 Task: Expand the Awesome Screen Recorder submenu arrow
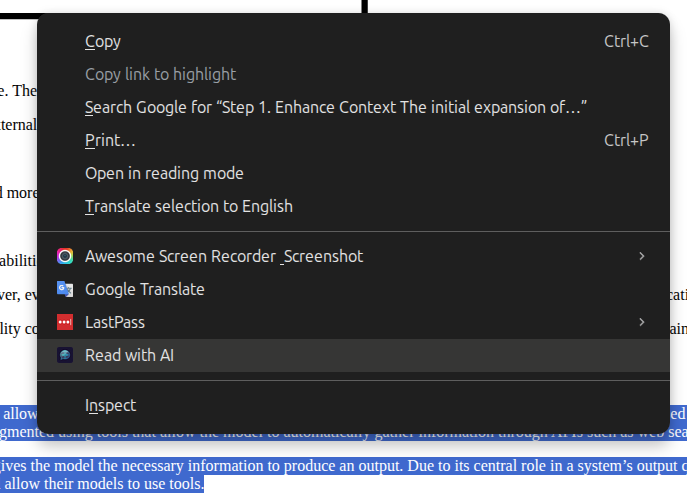[x=641, y=256]
